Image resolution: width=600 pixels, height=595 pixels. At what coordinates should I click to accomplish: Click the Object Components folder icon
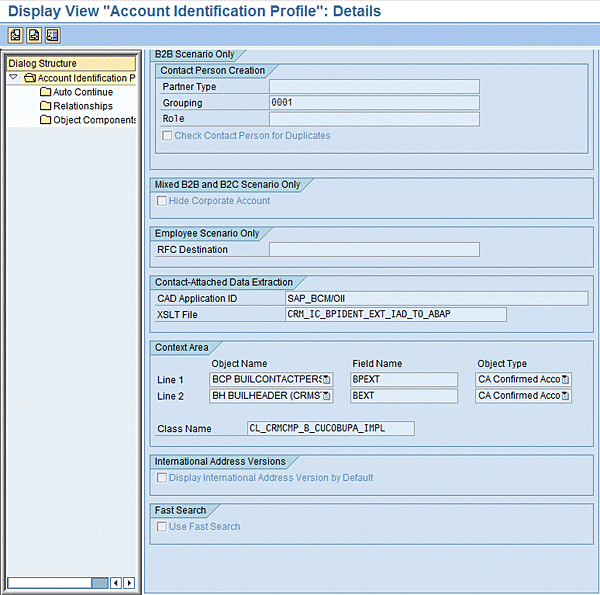45,120
